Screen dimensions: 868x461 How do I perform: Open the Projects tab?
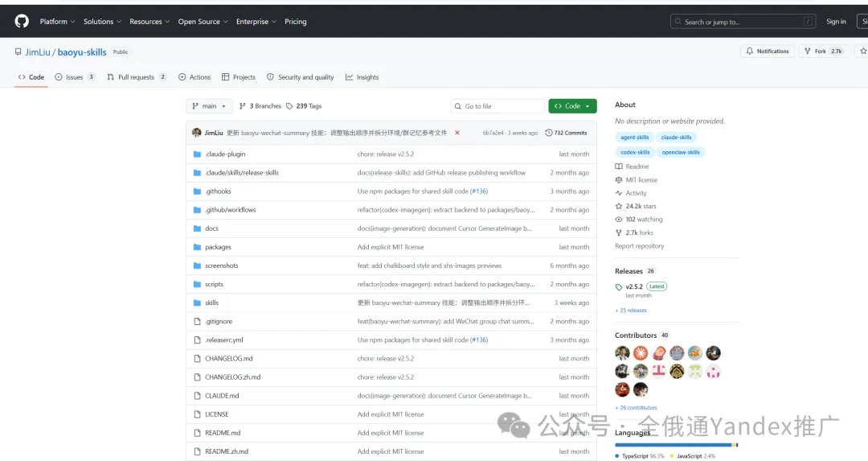(x=239, y=77)
